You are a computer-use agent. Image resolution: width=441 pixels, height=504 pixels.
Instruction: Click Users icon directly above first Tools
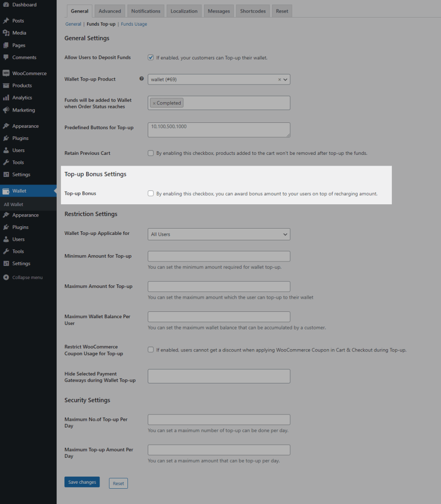[6, 150]
